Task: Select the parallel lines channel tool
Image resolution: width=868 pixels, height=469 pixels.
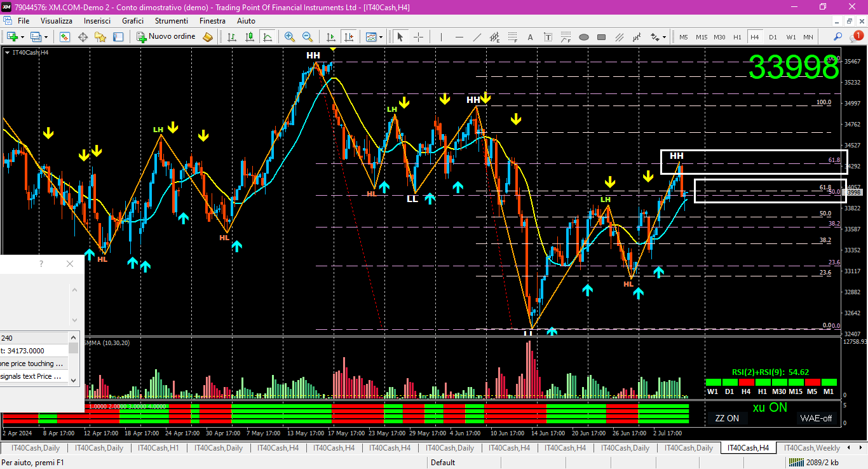Action: 619,37
